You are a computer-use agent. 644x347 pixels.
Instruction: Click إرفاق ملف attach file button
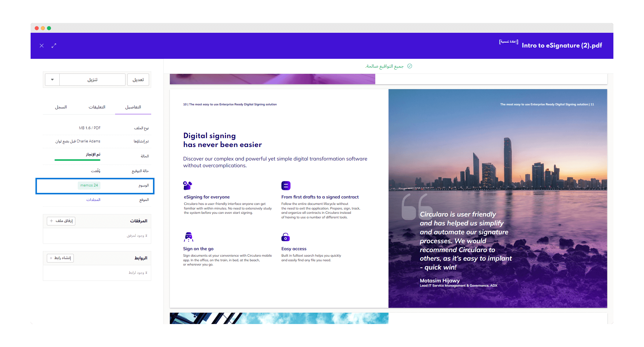[61, 221]
